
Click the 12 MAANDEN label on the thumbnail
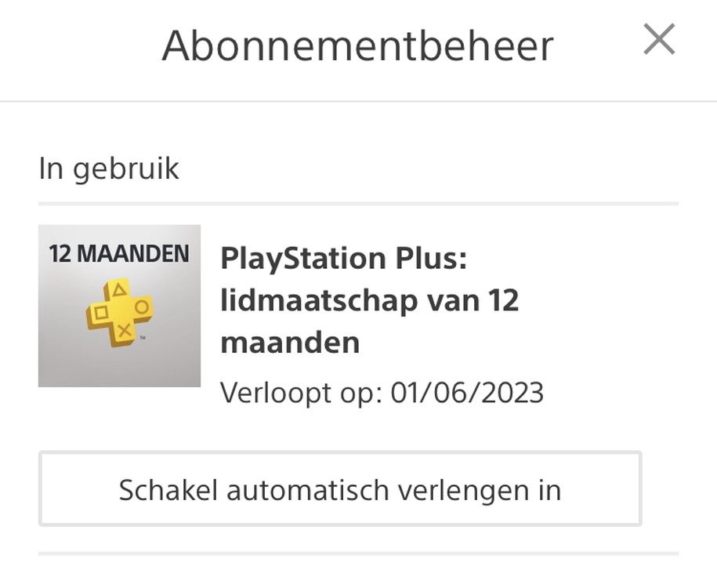coord(119,254)
